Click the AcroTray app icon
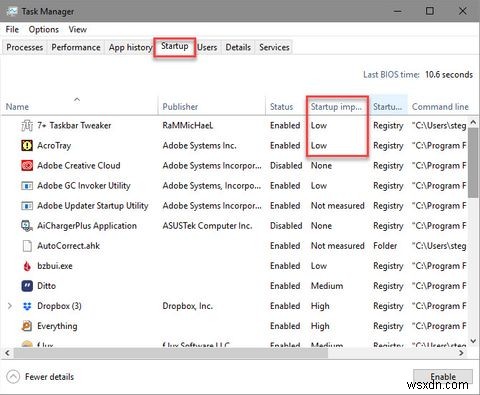480x395 pixels. tap(27, 146)
